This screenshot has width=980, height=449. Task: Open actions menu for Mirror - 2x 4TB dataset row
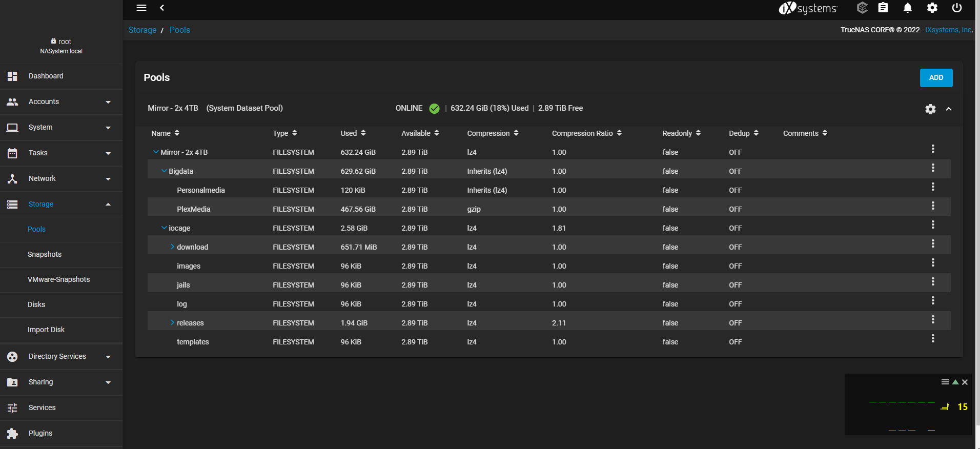[x=933, y=149]
